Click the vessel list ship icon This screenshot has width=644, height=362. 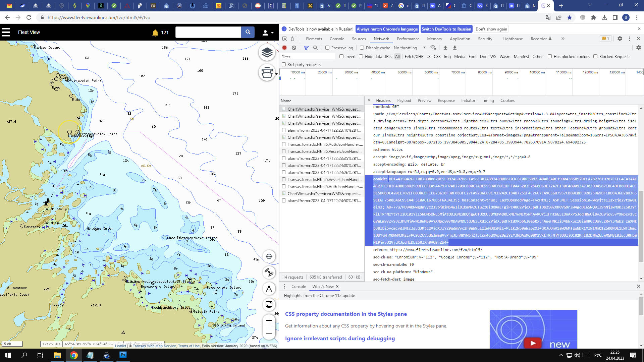pyautogui.click(x=267, y=72)
